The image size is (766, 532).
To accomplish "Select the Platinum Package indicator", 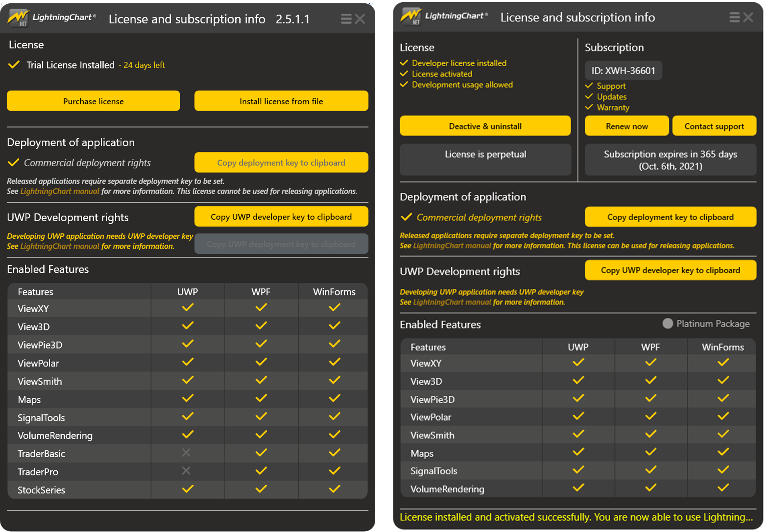I will coord(668,324).
